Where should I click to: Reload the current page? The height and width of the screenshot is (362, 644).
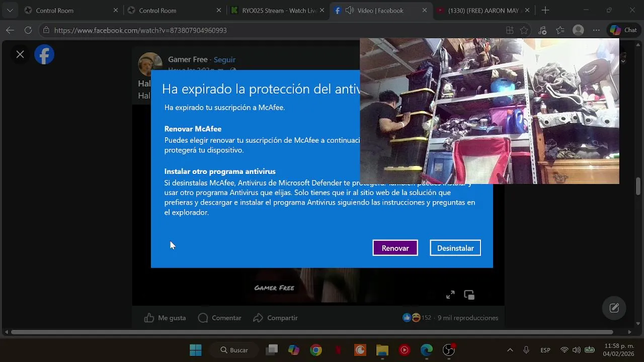(28, 30)
